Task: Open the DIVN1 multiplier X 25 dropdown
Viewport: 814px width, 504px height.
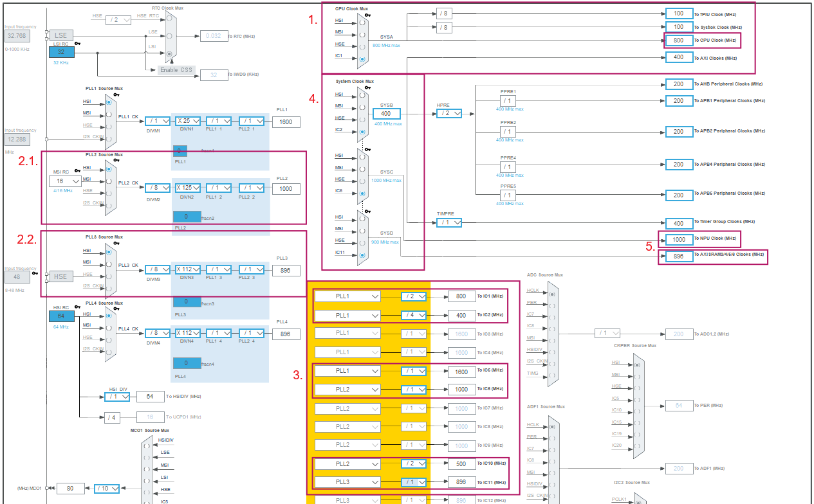Action: (189, 120)
